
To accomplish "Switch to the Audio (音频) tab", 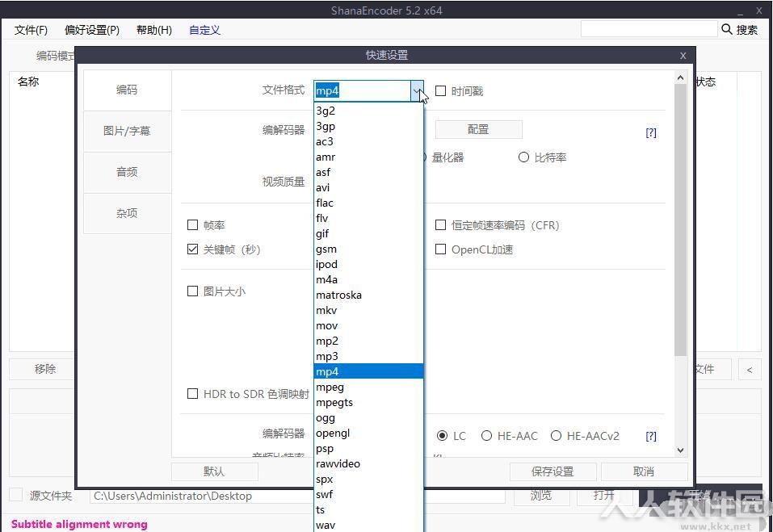I will (x=127, y=172).
